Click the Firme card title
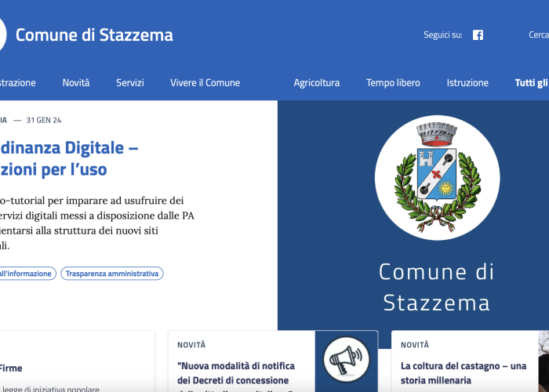Viewport: 549px width, 392px height. (x=11, y=368)
